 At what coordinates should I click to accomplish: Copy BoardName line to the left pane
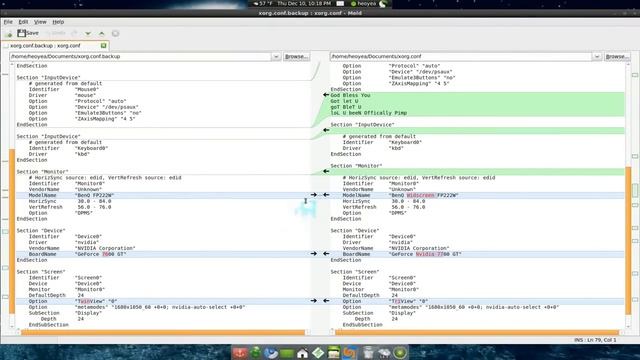[326, 254]
